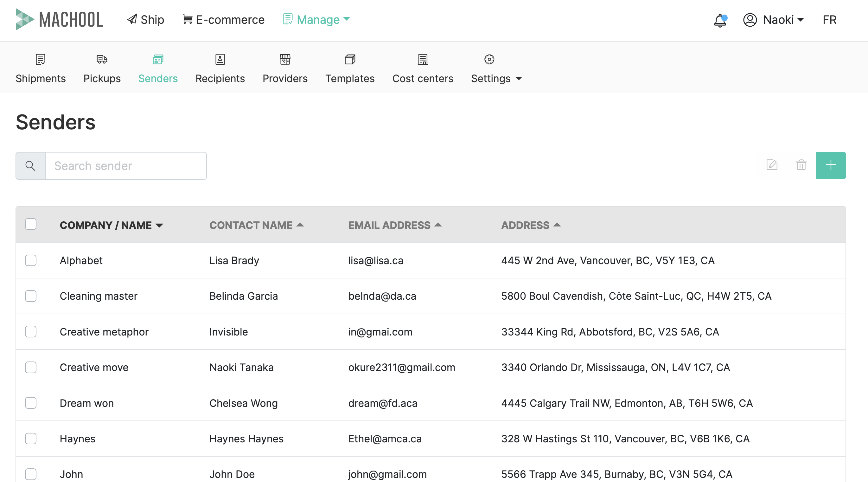Click the Search sender input field
868x482 pixels.
coord(126,166)
